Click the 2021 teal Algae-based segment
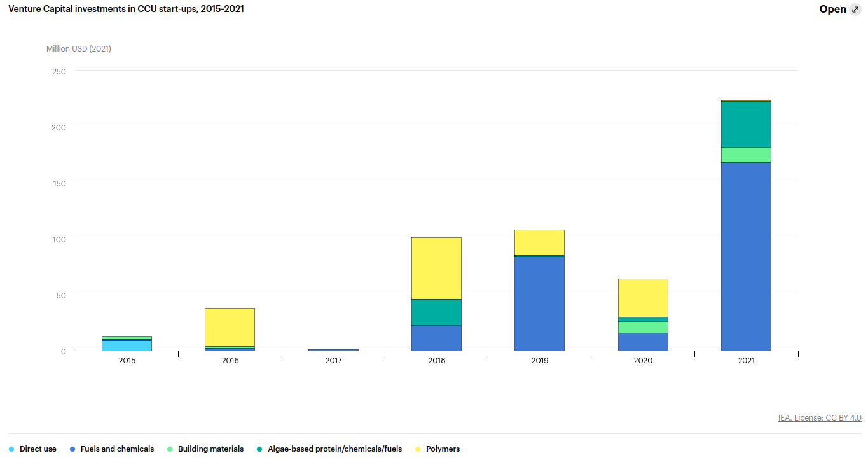This screenshot has width=868, height=460. coord(746,124)
